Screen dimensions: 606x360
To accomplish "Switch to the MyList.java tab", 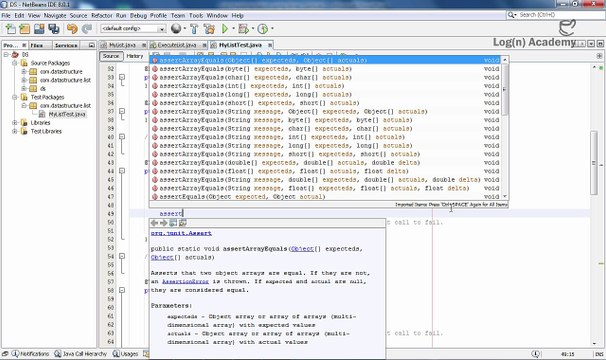I will (122, 45).
